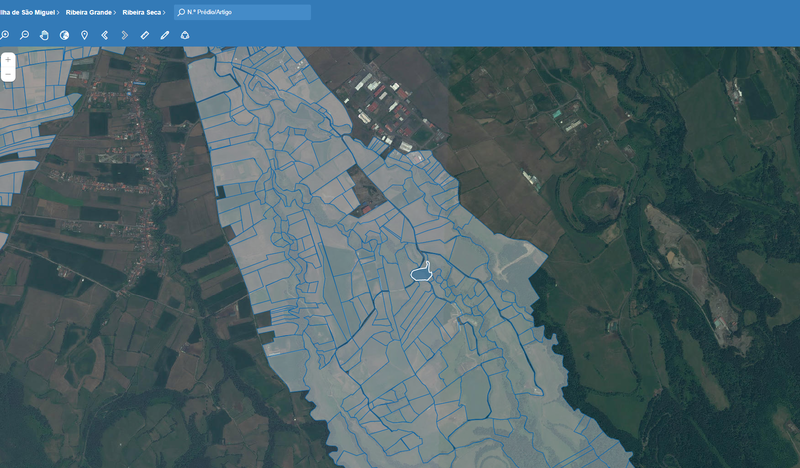
Task: Select the location pin marker tool
Action: point(84,35)
